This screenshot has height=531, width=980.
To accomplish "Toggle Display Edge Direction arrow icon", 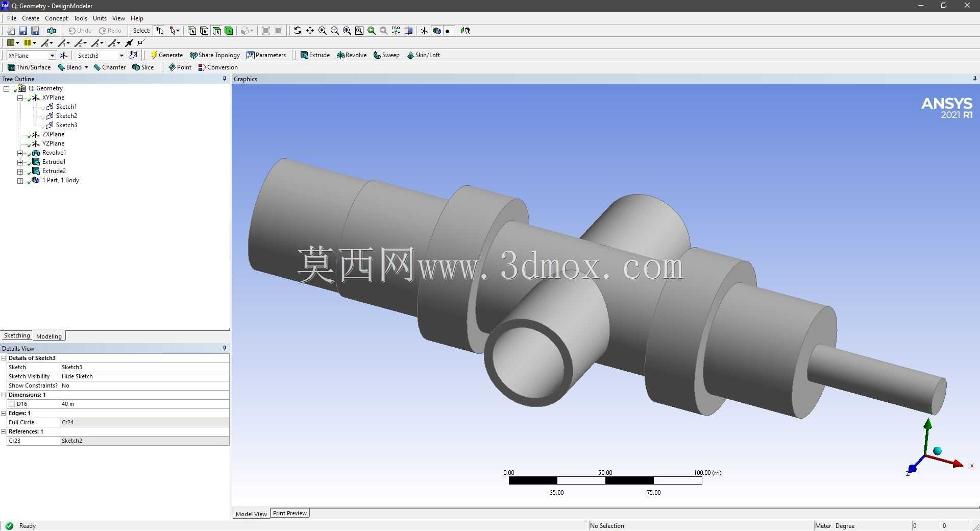I will click(x=129, y=43).
